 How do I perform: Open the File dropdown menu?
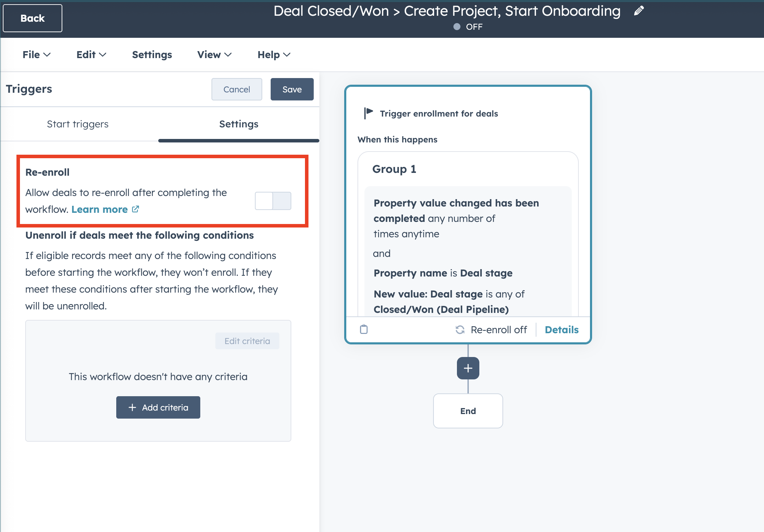pos(36,55)
